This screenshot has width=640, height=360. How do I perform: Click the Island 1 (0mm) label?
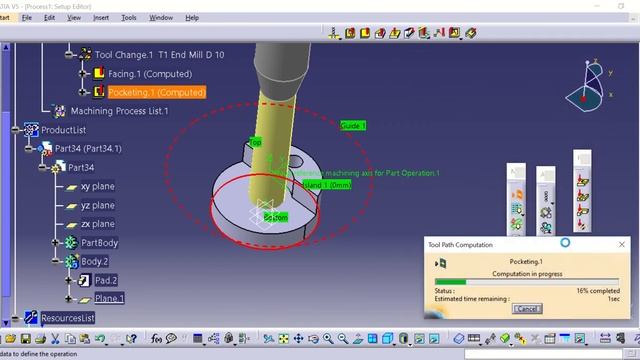[327, 185]
